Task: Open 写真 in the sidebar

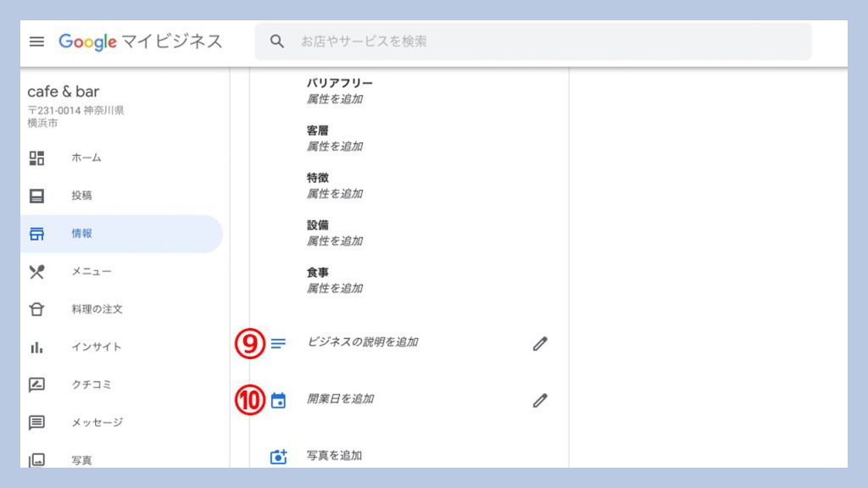Action: tap(81, 460)
